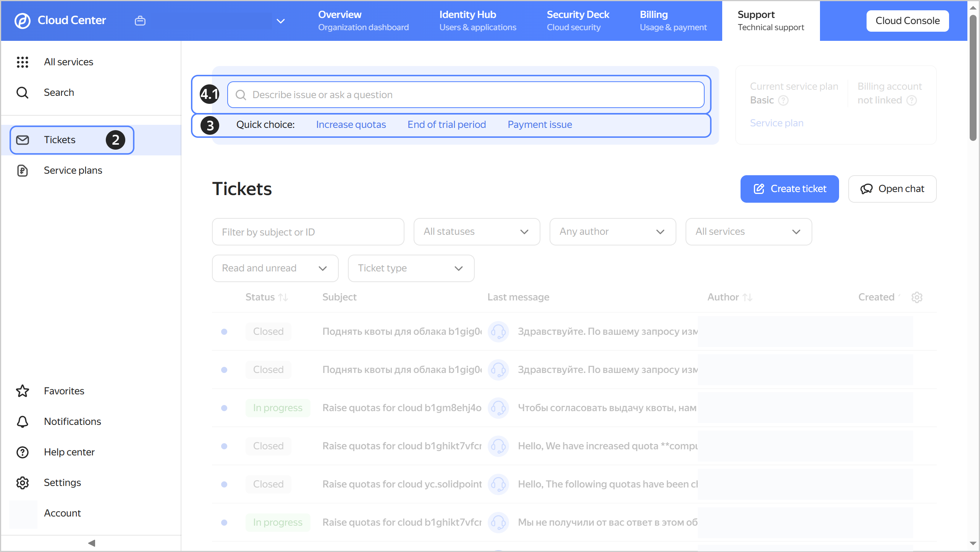Image resolution: width=980 pixels, height=552 pixels.
Task: Expand the Ticket type dropdown
Action: click(411, 268)
